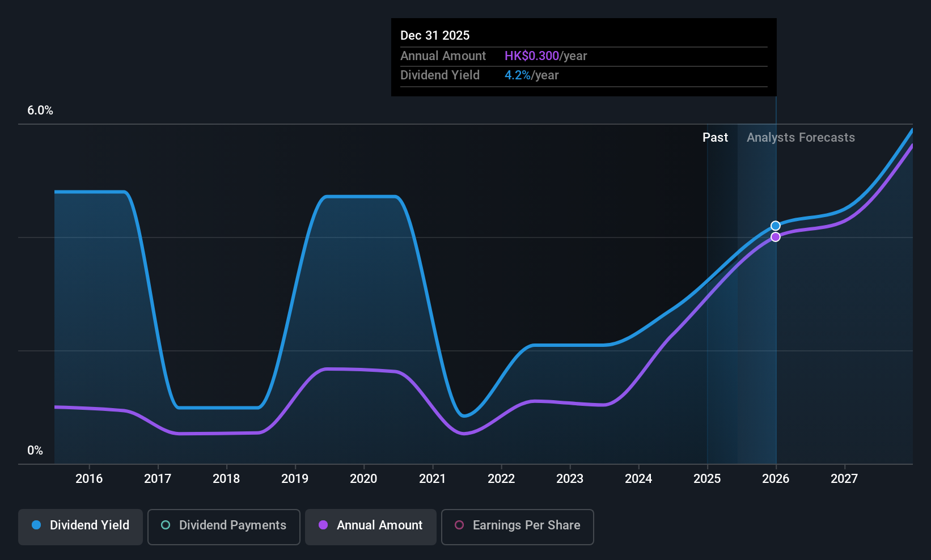This screenshot has height=560, width=931.
Task: Click the blue dot icon in Dividend Yield legend
Action: point(36,525)
